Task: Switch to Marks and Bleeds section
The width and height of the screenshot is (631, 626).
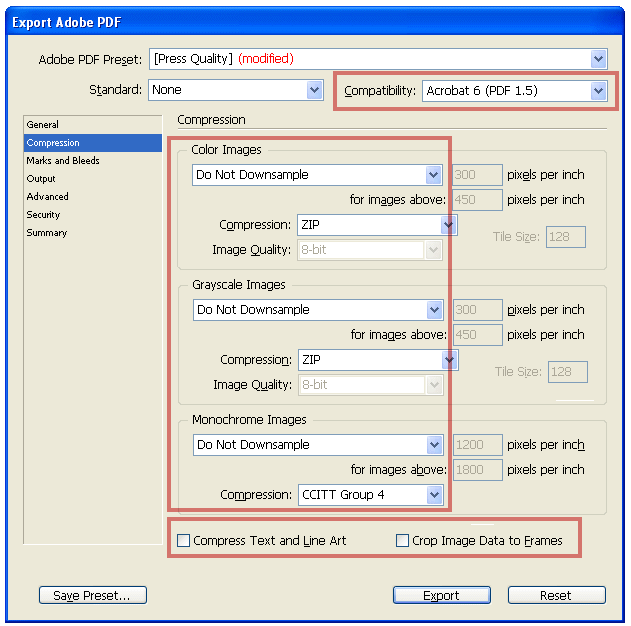Action: tap(63, 161)
